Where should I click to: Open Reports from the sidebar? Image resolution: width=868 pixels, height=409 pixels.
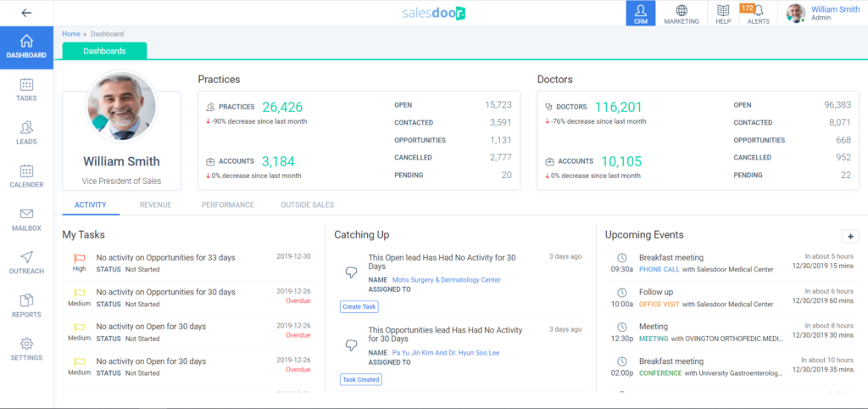[x=26, y=305]
